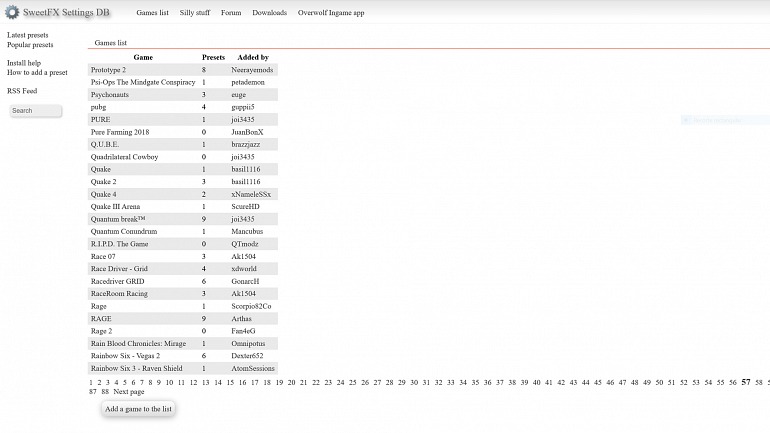
Task: Click 'Neeraysmods' in Added by column
Action: (x=252, y=70)
